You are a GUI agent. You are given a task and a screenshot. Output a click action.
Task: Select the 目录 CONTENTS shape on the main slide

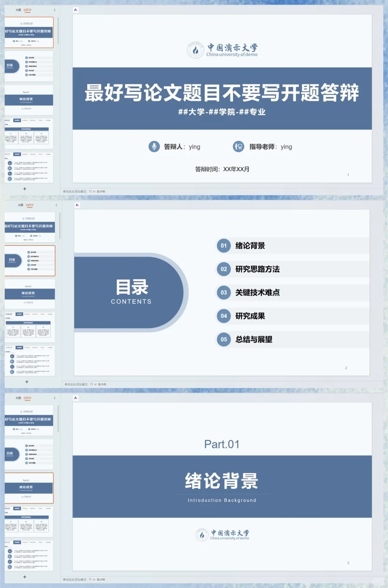(131, 292)
